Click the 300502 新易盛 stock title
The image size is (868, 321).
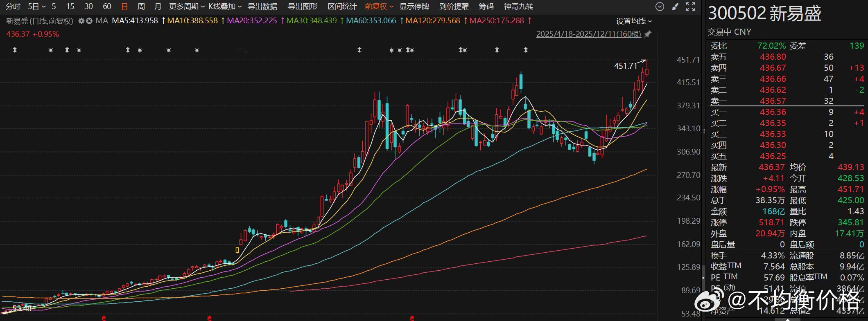[764, 13]
